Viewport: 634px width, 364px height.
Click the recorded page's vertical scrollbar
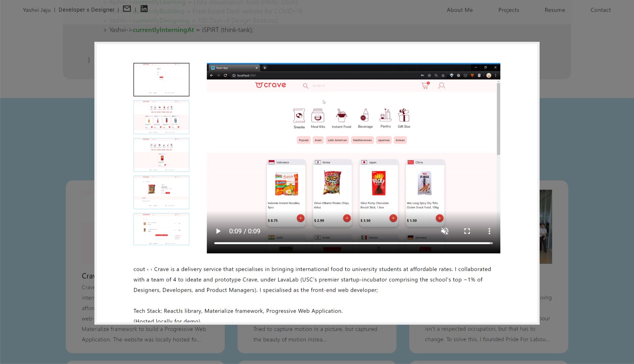(498, 119)
